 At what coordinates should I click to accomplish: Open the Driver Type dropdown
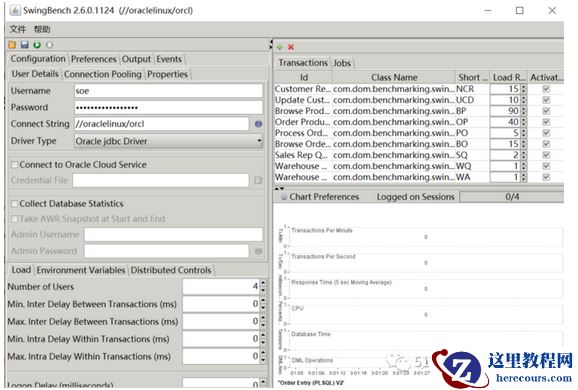tap(169, 141)
